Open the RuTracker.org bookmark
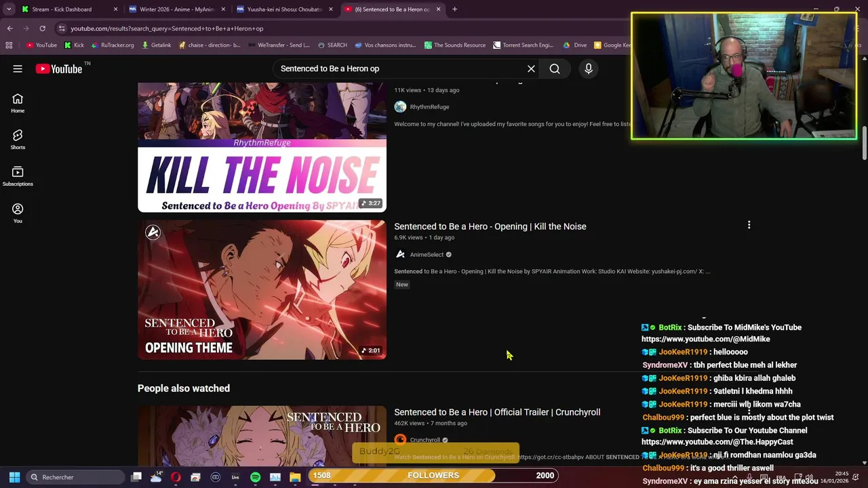Viewport: 868px width, 488px height. 112,45
